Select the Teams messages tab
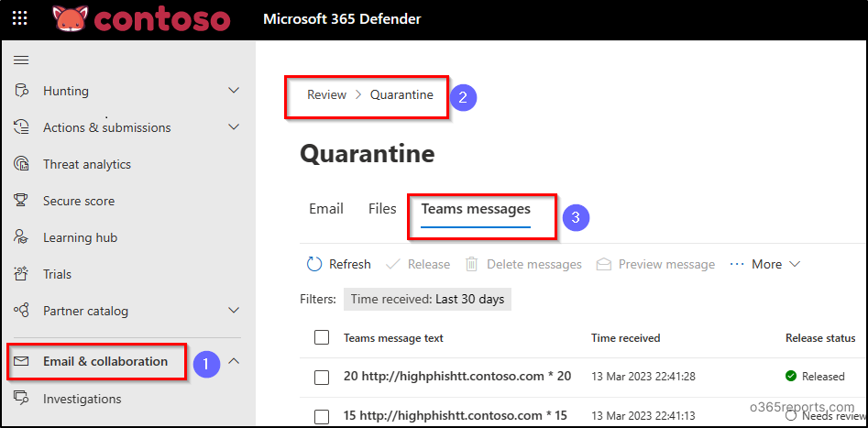This screenshot has width=868, height=428. pyautogui.click(x=476, y=209)
